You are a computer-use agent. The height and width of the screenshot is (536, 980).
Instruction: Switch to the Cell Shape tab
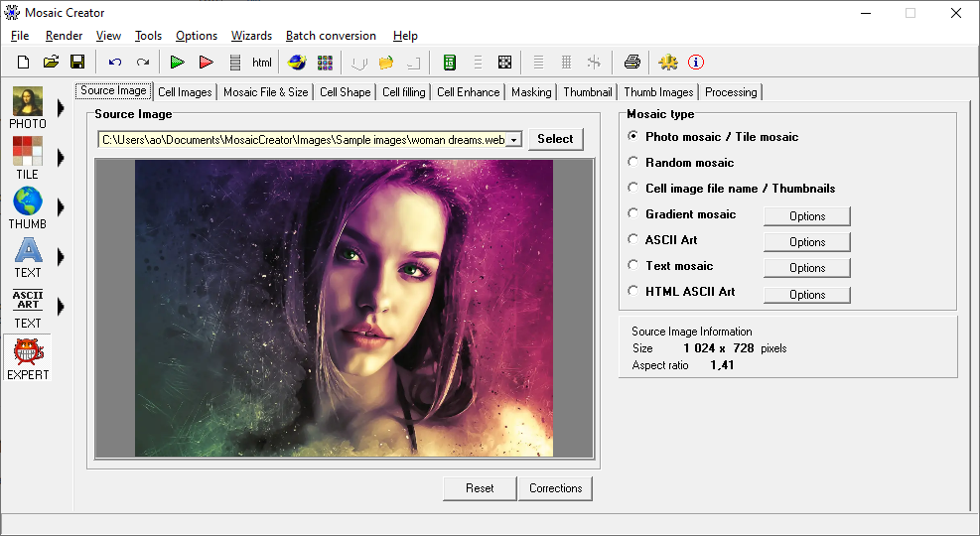345,92
